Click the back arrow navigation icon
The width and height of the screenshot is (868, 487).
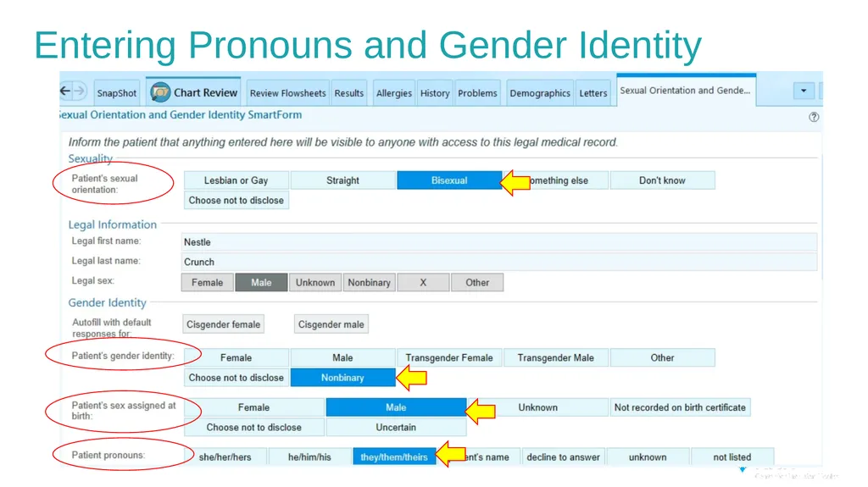pos(65,91)
